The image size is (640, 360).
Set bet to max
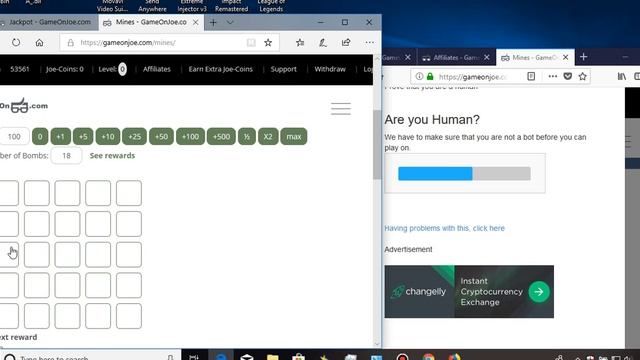click(293, 136)
